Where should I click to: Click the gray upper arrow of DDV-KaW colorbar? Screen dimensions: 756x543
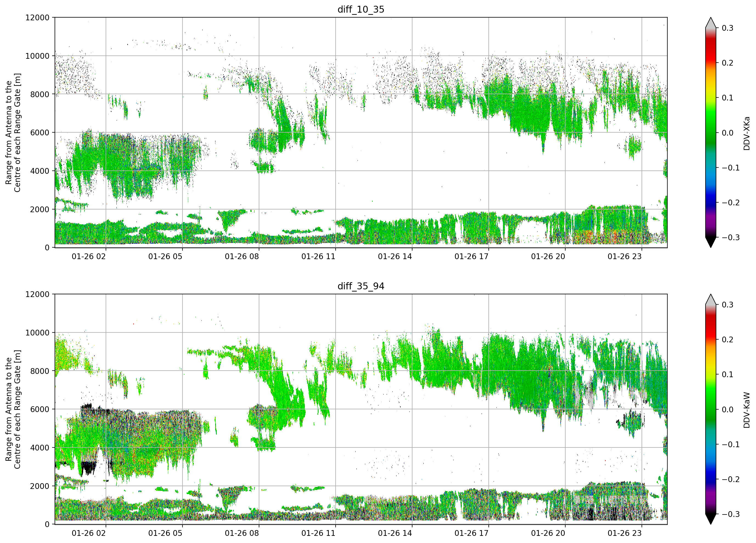tap(711, 300)
